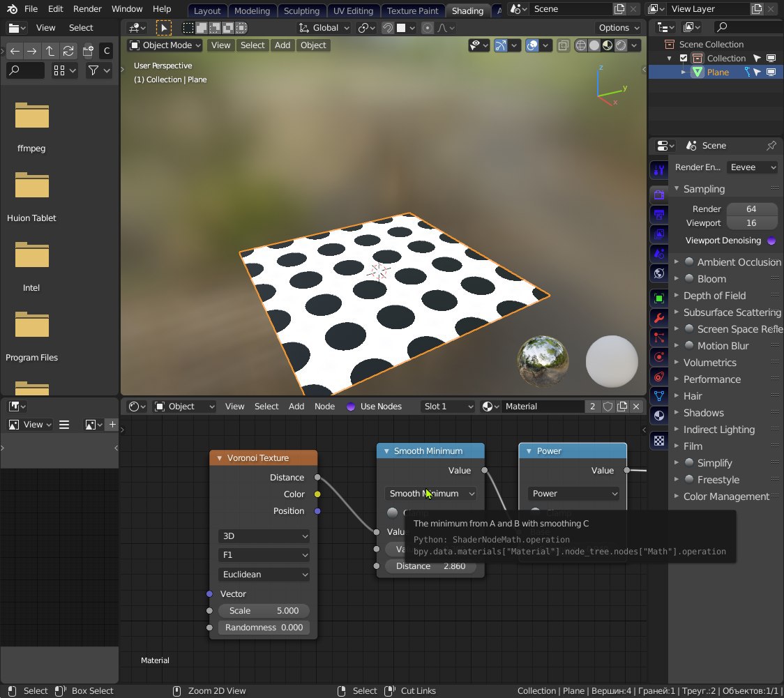The image size is (784, 698).
Task: Switch viewport to rendered shading
Action: (621, 45)
